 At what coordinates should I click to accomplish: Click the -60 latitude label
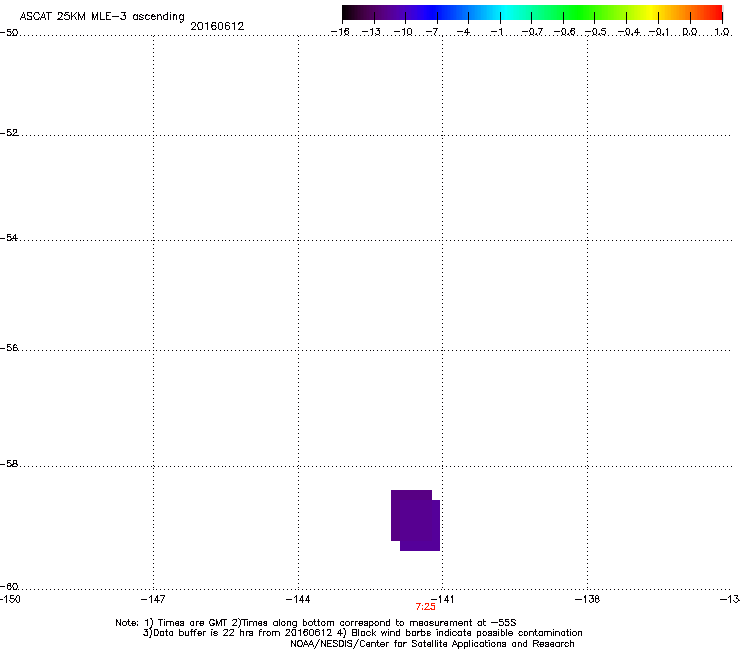(9, 586)
